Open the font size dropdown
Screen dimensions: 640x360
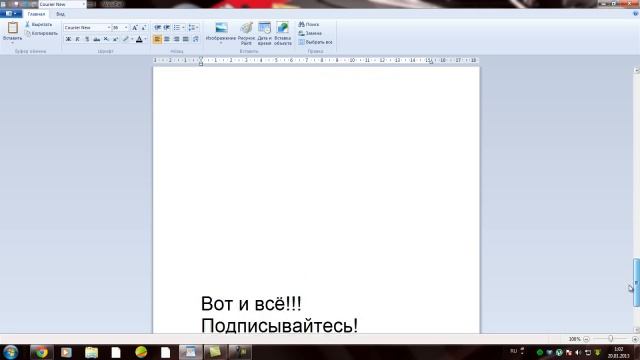click(126, 27)
